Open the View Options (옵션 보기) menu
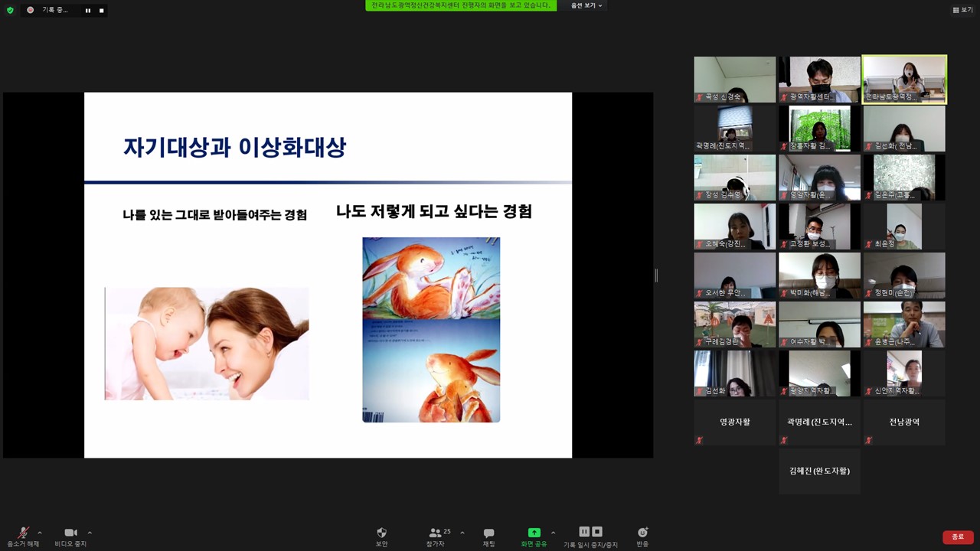This screenshot has width=980, height=551. click(x=586, y=5)
